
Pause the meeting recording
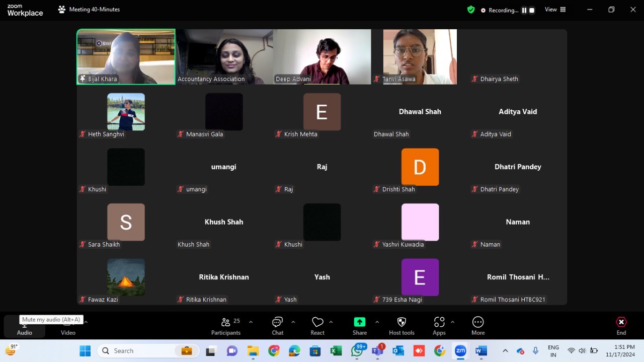524,10
